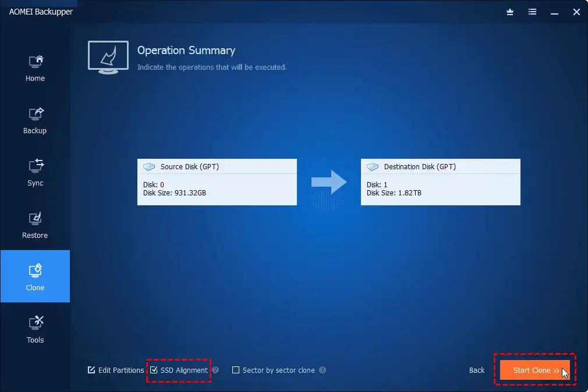This screenshot has width=588, height=392.
Task: Open the Restore sidebar icon
Action: pyautogui.click(x=35, y=224)
